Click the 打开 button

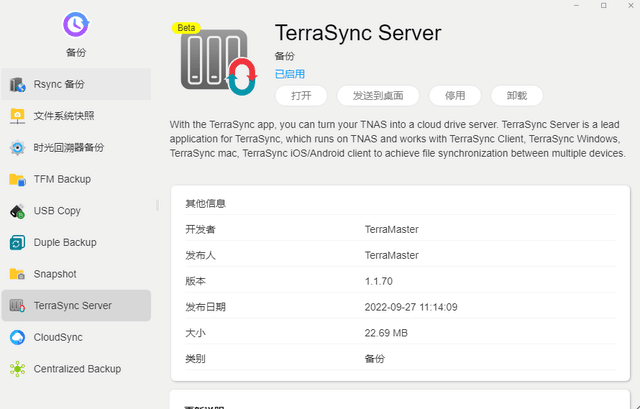coord(301,96)
